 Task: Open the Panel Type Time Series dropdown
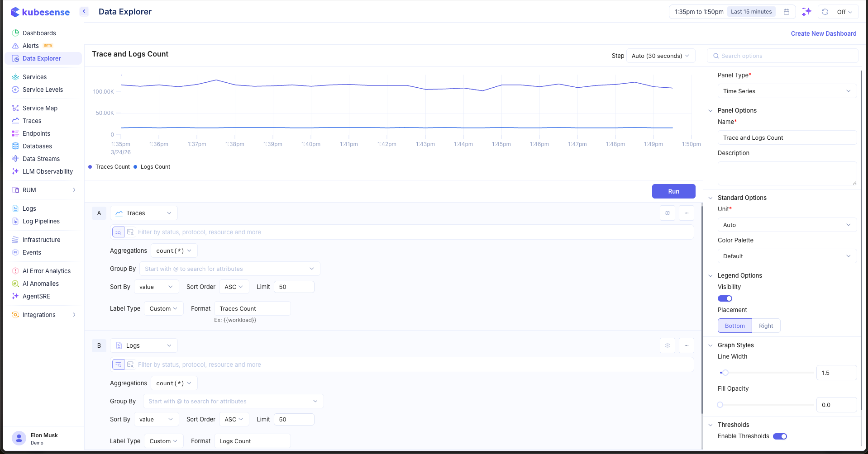(787, 91)
